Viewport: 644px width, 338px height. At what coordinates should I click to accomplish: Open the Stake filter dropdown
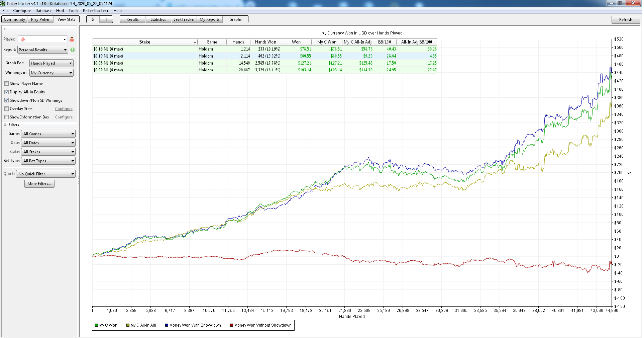(x=49, y=152)
